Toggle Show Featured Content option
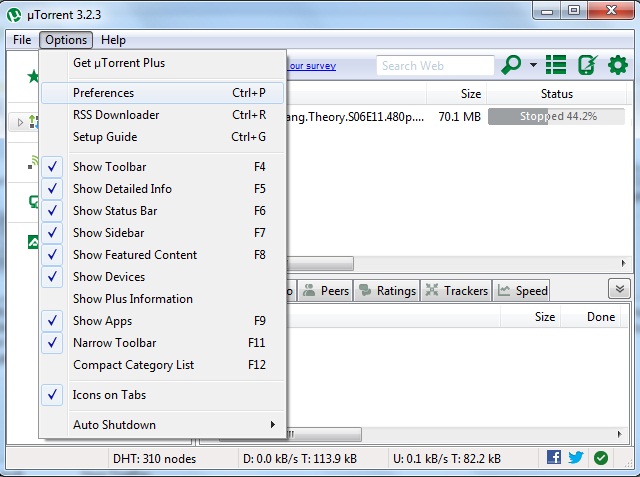 pos(162,255)
